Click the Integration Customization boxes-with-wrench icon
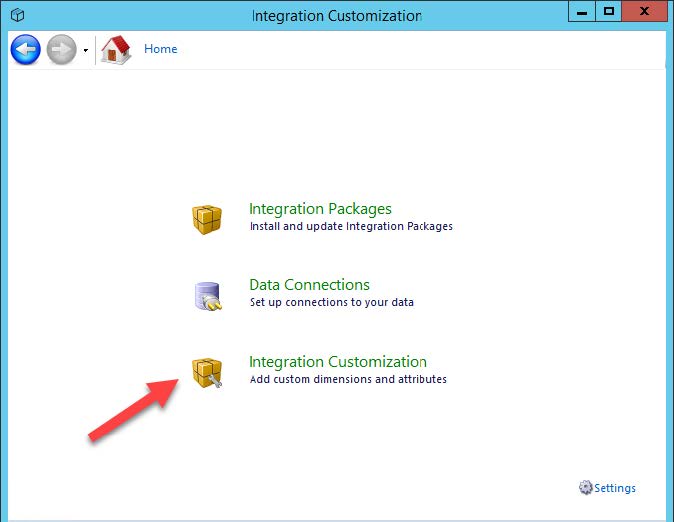The height and width of the screenshot is (522, 674). (x=207, y=372)
